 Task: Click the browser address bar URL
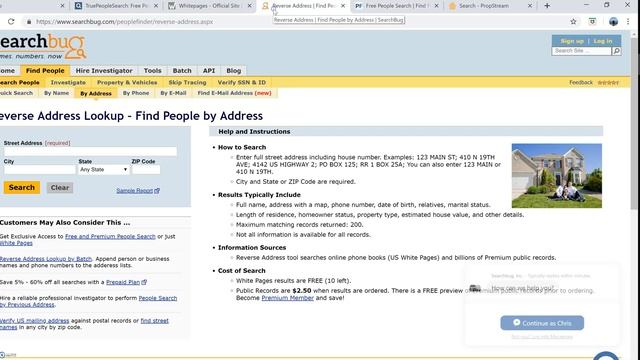click(124, 22)
